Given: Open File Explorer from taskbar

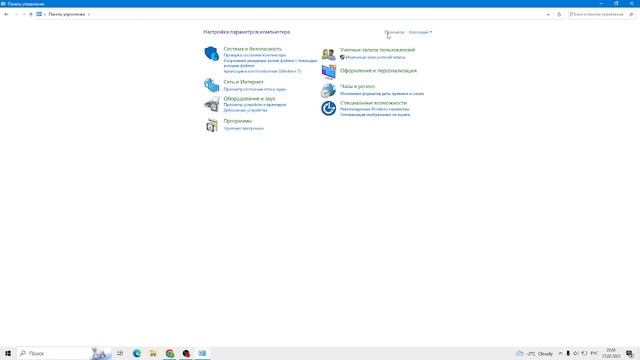Looking at the screenshot, I should (153, 353).
